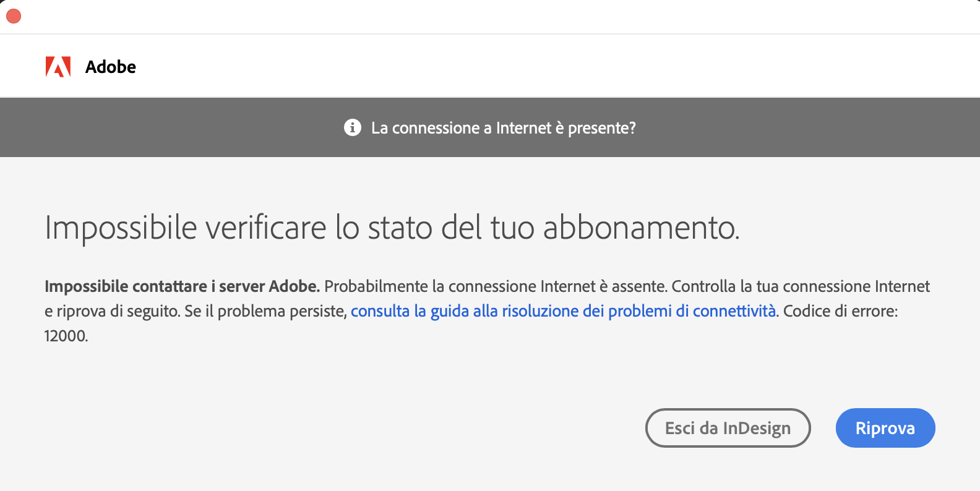Click the banner text "La connessione a Internet è presente?"
This screenshot has width=980, height=491.
point(503,128)
